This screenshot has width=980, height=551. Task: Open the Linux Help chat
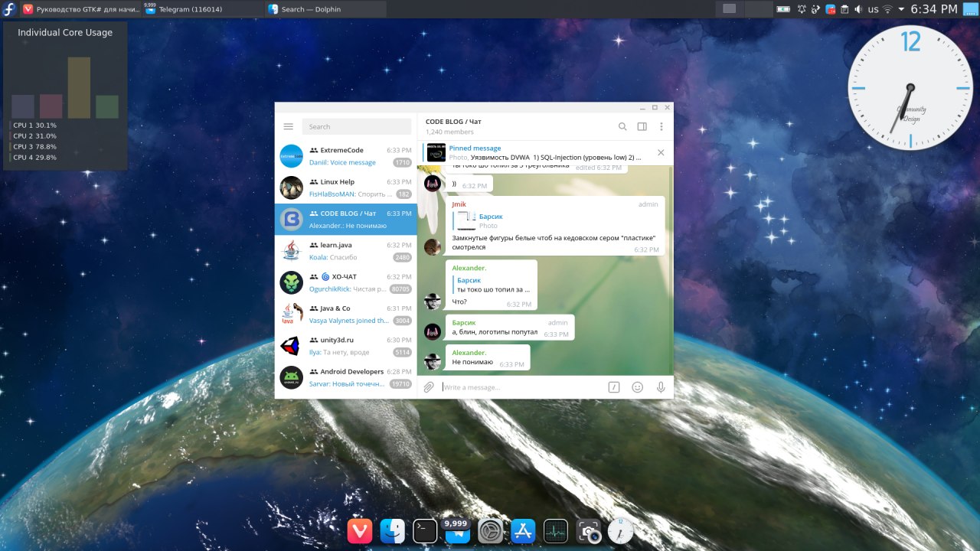345,187
